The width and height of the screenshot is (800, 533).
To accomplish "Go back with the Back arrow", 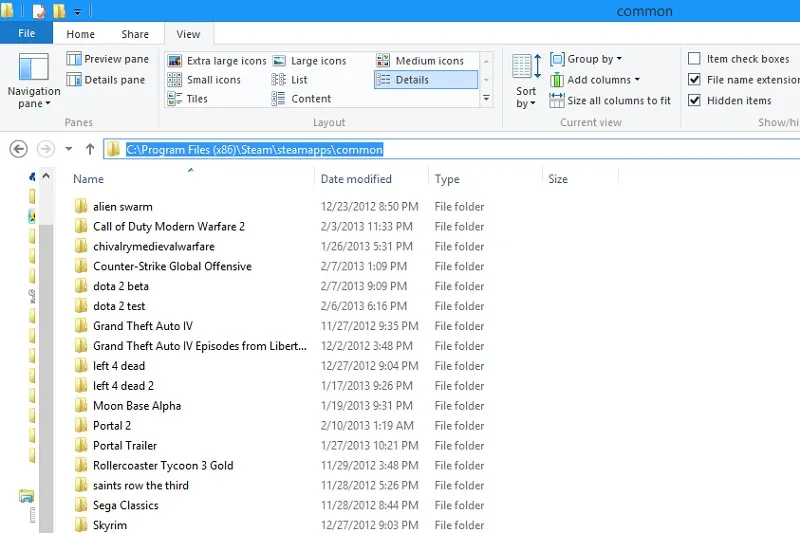I will [x=18, y=149].
